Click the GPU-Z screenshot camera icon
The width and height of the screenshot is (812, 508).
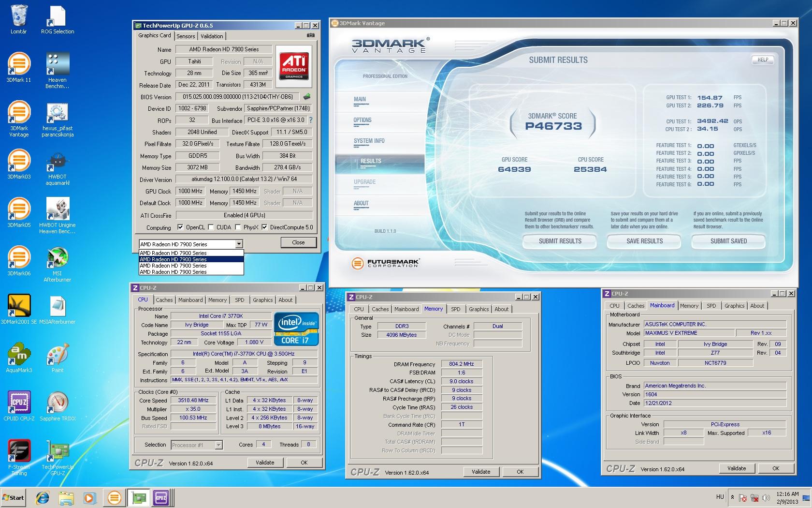coord(311,35)
